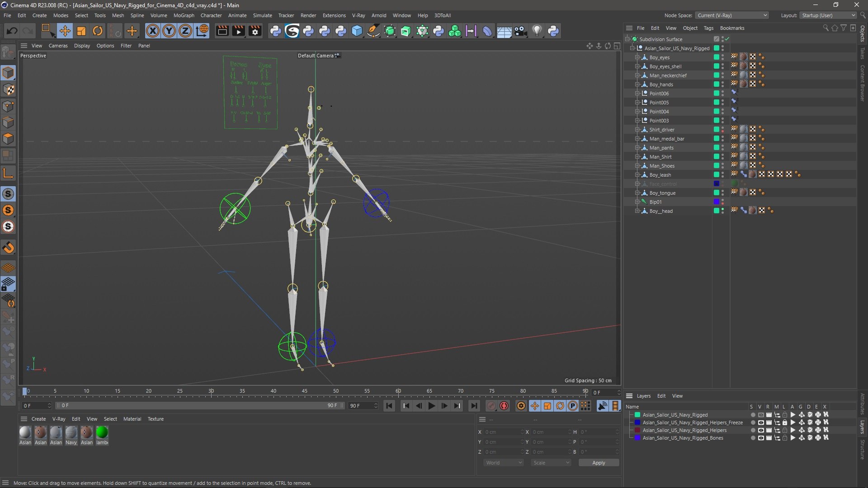Toggle visibility dots for Man_pants

click(722, 147)
